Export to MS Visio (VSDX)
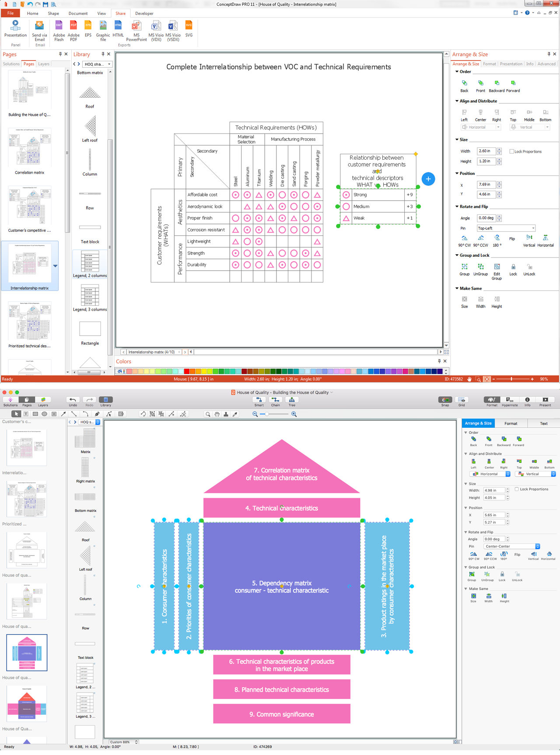Viewport: 560px width, 755px height. [x=173, y=31]
